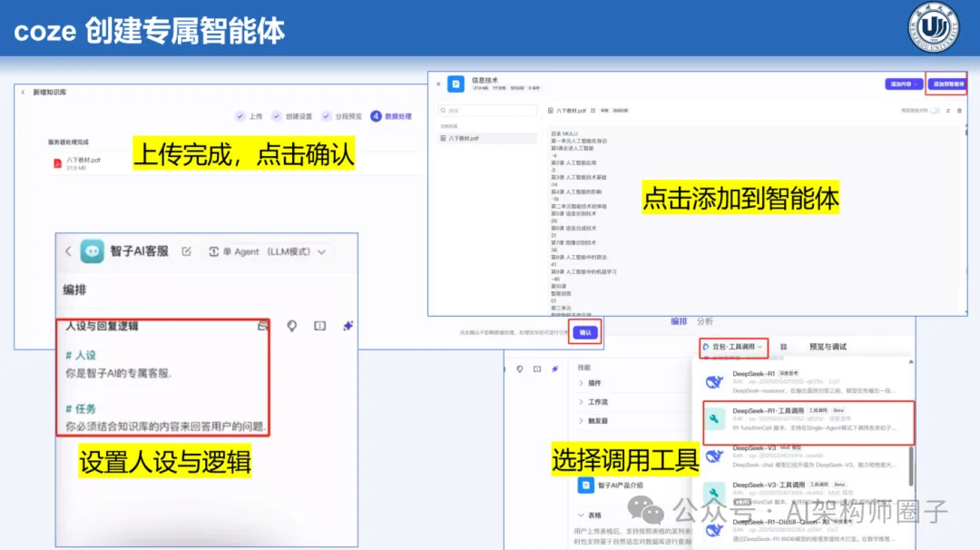The width and height of the screenshot is (980, 550).
Task: Click the search field in 信息技术 window
Action: click(487, 111)
